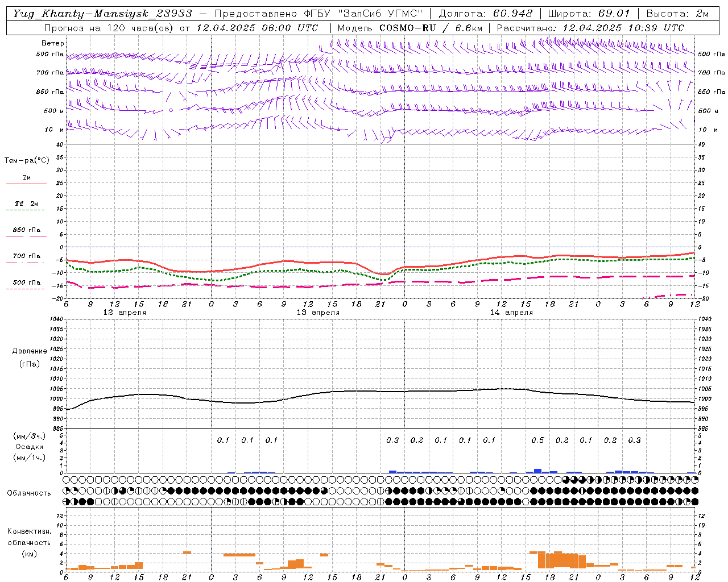This screenshot has width=728, height=582.
Task: Click the 500 гПа entry in temperature legend
Action: [26, 282]
